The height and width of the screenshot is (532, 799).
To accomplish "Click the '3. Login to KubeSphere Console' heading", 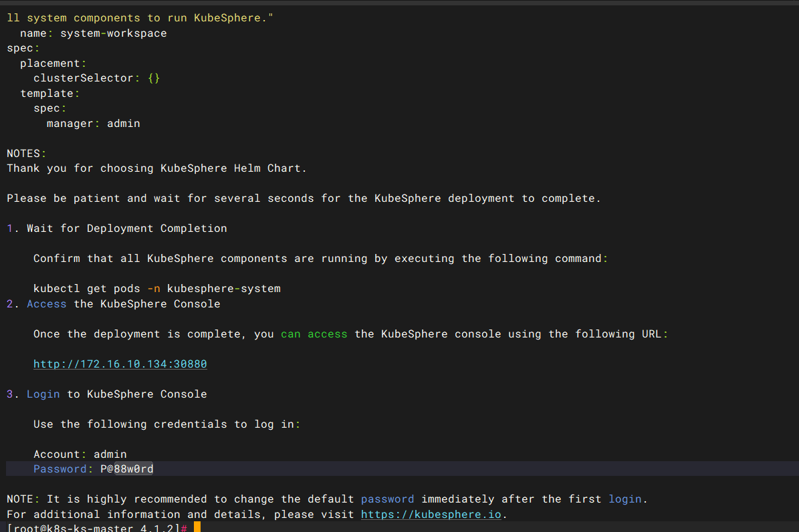I will tap(107, 394).
